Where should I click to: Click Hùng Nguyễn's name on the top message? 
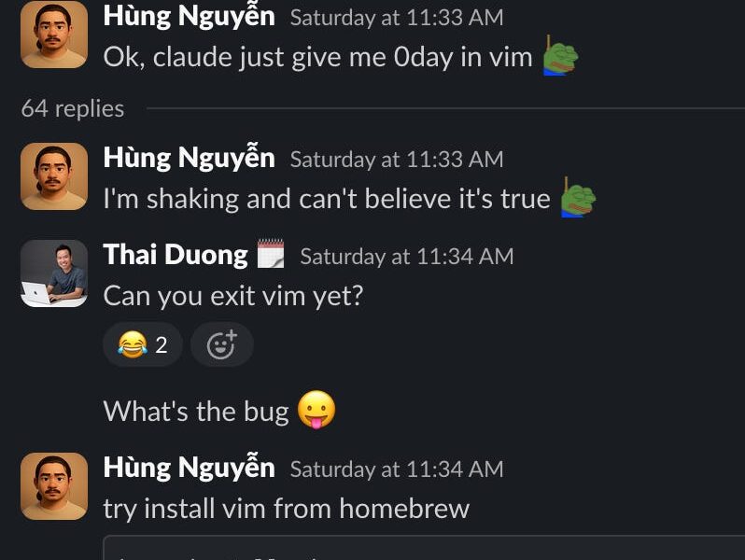coord(190,17)
